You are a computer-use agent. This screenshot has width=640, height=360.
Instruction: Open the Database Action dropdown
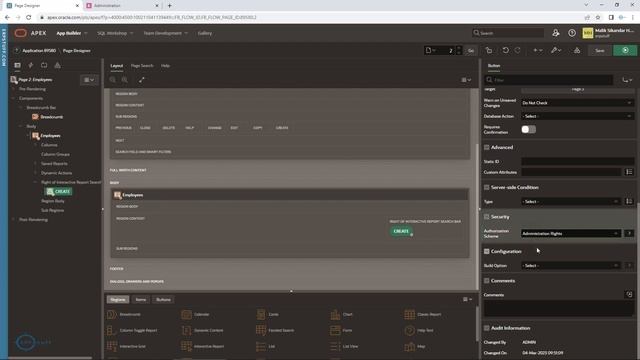click(x=577, y=116)
